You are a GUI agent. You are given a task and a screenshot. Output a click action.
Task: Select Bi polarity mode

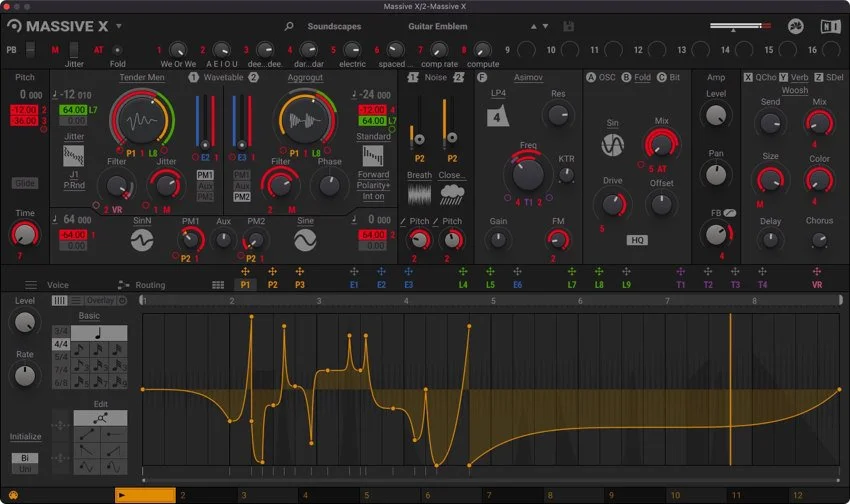(25, 458)
